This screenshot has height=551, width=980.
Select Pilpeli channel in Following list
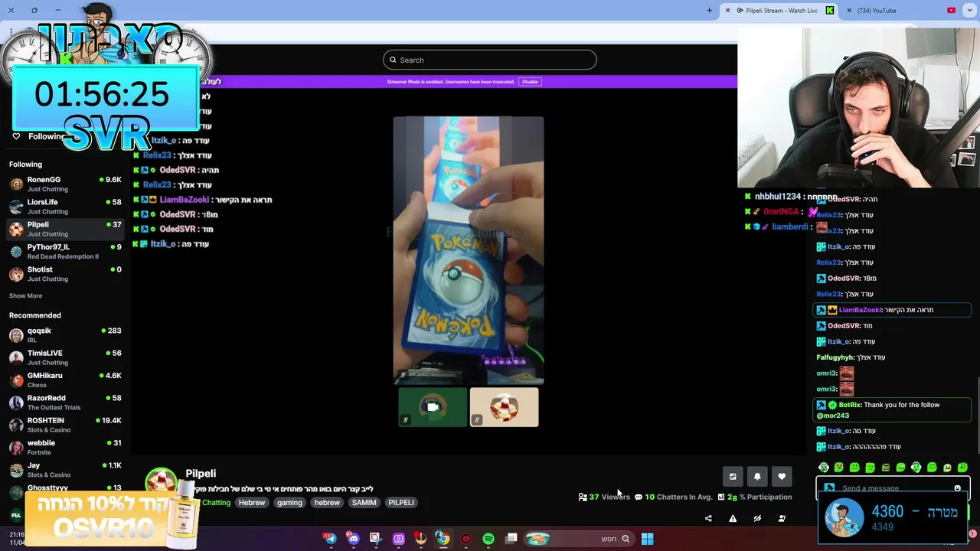65,229
